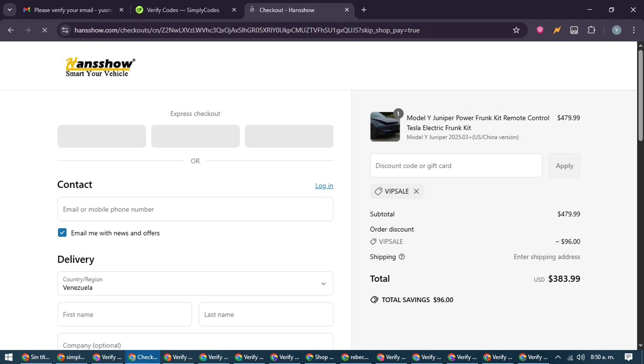Image resolution: width=644 pixels, height=364 pixels.
Task: Open the browser profile avatar
Action: (617, 30)
